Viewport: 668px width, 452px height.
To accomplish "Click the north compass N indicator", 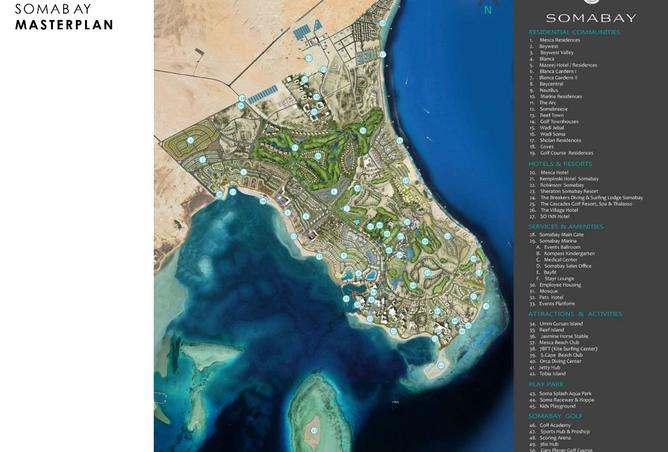I will click(488, 11).
